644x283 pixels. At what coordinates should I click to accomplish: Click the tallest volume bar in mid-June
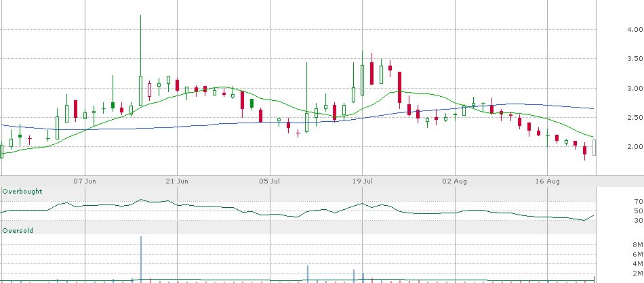point(141,259)
